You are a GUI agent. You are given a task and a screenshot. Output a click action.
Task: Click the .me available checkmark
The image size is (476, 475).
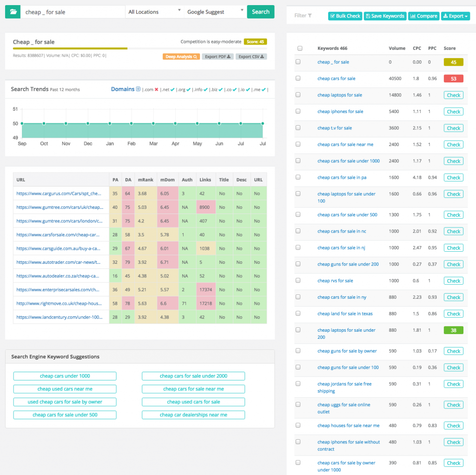click(x=264, y=90)
